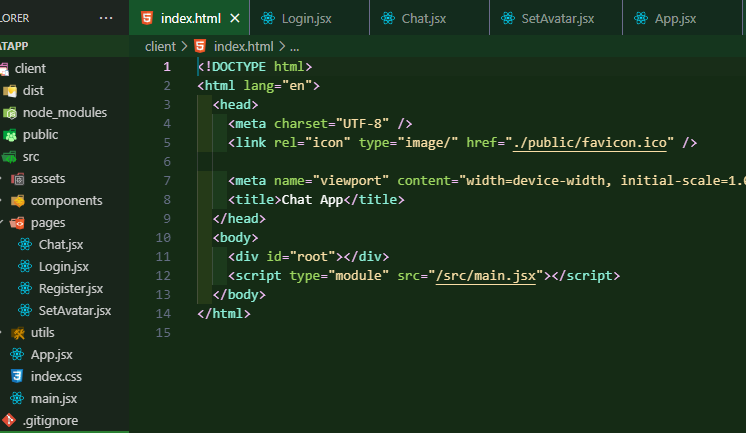Select the index.html editor tab
746x433 pixels.
[x=189, y=18]
